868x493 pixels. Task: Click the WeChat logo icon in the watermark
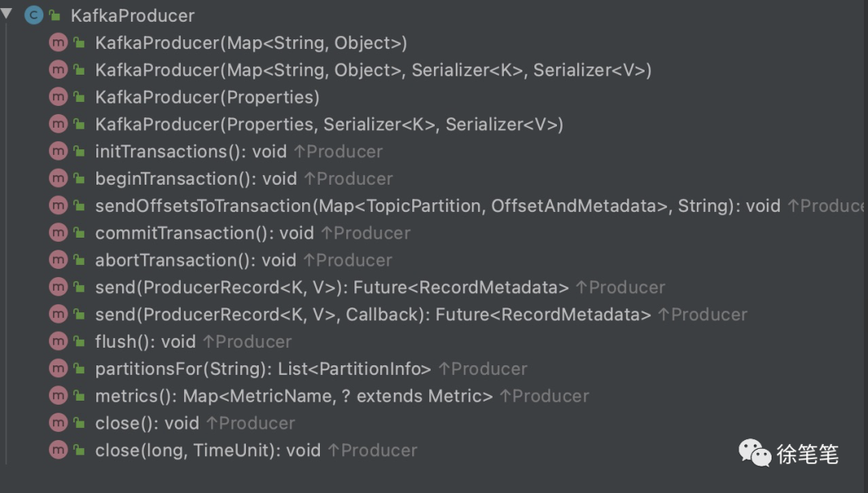tap(755, 453)
